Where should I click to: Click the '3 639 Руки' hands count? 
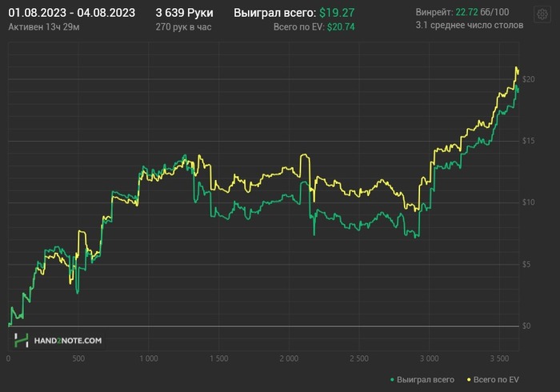coord(184,13)
